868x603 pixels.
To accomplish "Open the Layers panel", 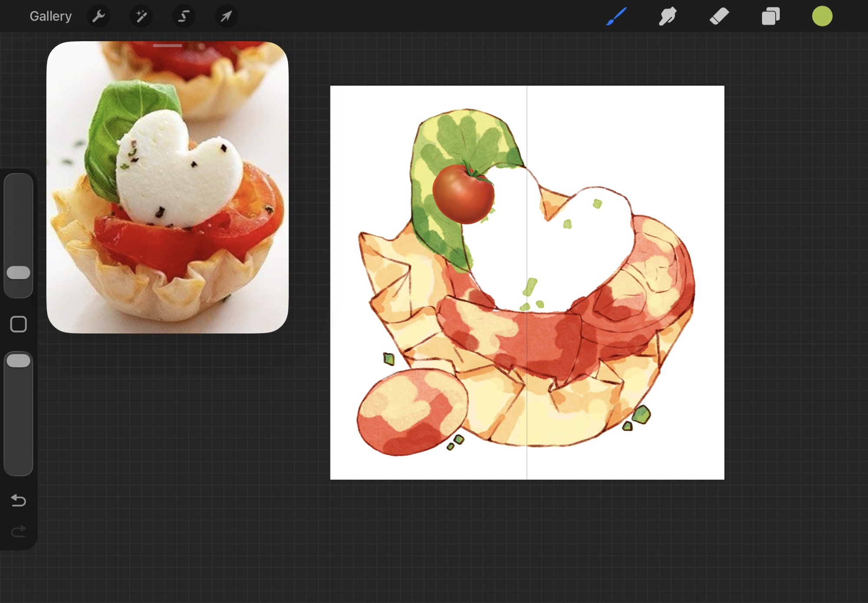I will [x=770, y=16].
